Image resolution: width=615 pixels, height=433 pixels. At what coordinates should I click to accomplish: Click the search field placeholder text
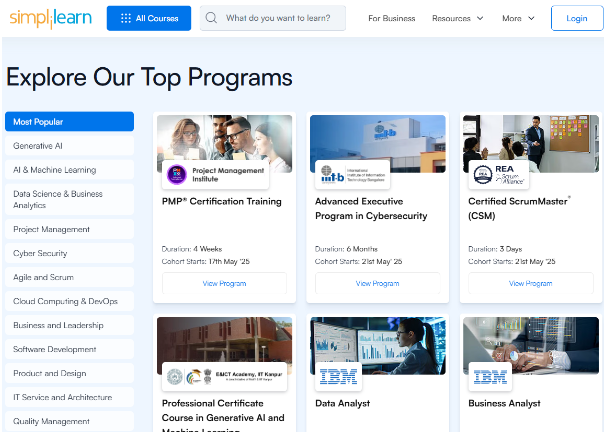coord(278,18)
